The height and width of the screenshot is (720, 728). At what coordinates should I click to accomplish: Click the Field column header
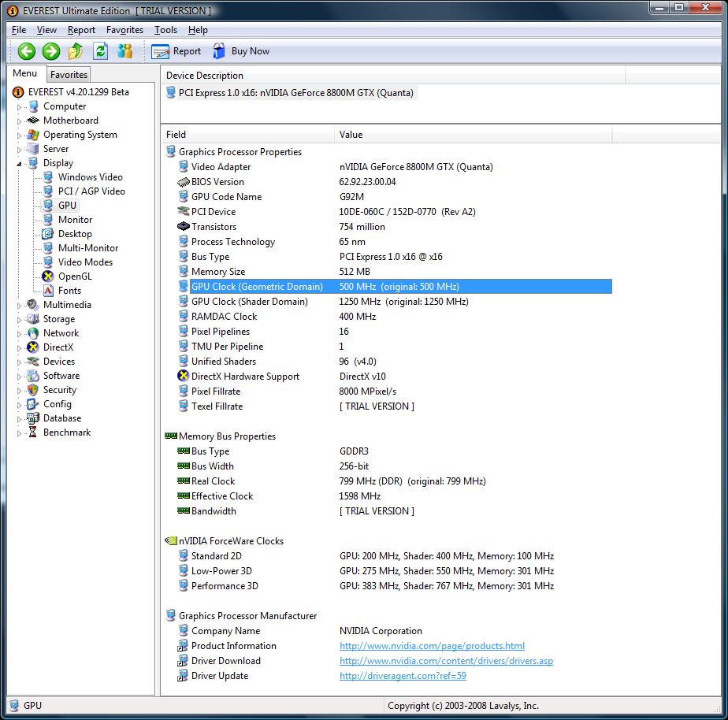coord(247,135)
